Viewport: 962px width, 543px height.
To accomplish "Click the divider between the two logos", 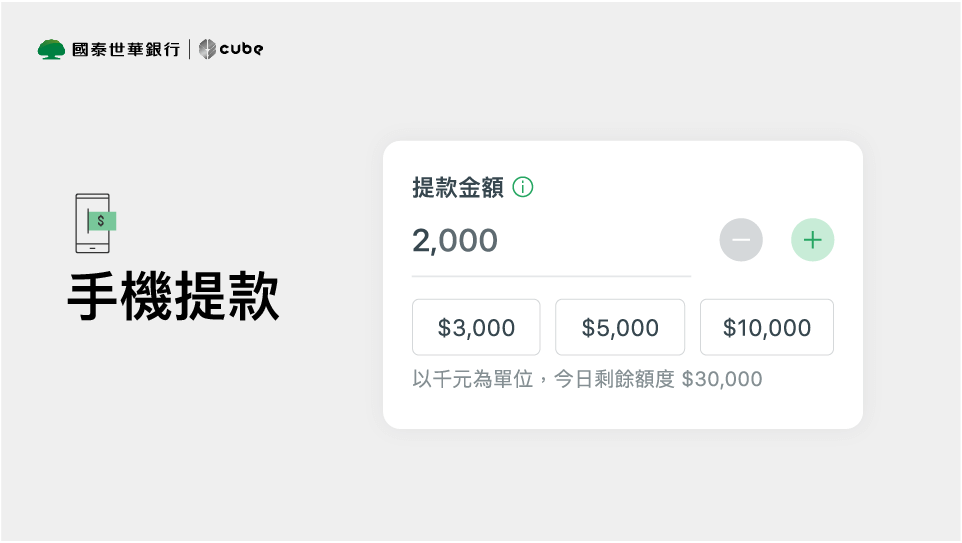I will (x=189, y=49).
